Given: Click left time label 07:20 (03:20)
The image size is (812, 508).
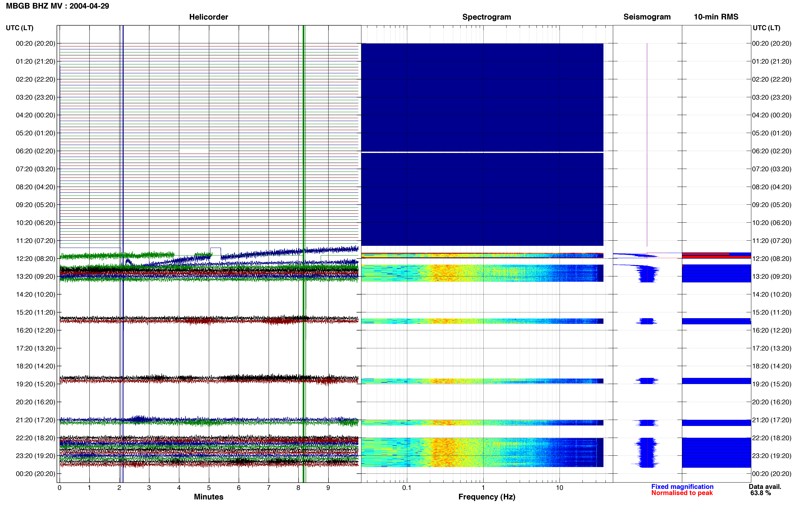Looking at the screenshot, I should point(36,169).
